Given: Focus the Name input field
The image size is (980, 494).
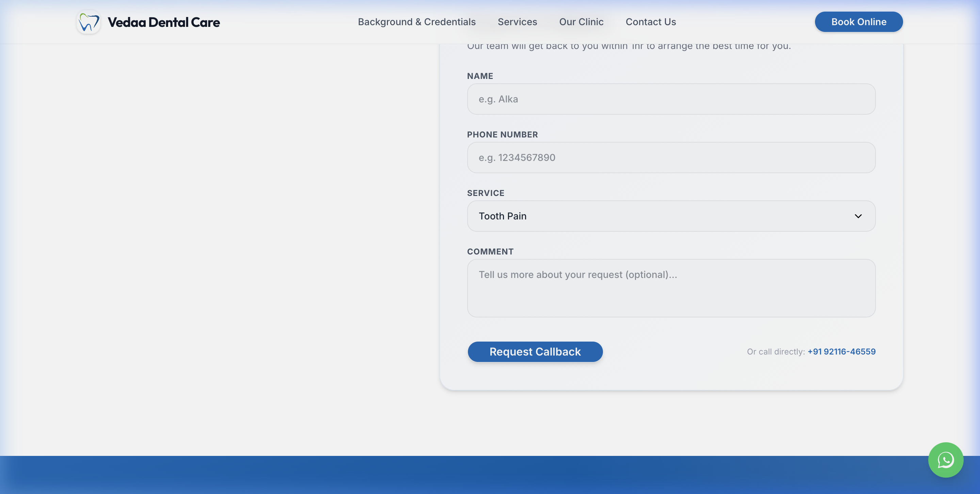Looking at the screenshot, I should (x=671, y=99).
